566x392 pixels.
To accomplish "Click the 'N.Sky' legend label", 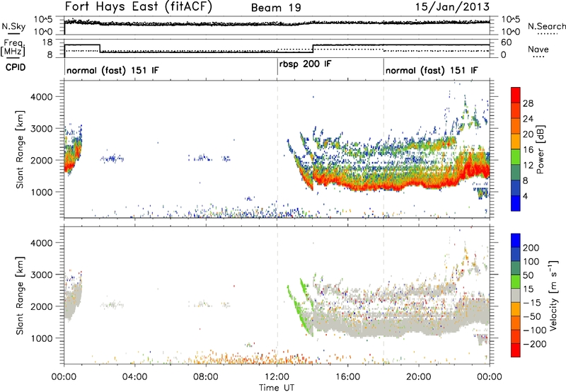I will [x=13, y=26].
